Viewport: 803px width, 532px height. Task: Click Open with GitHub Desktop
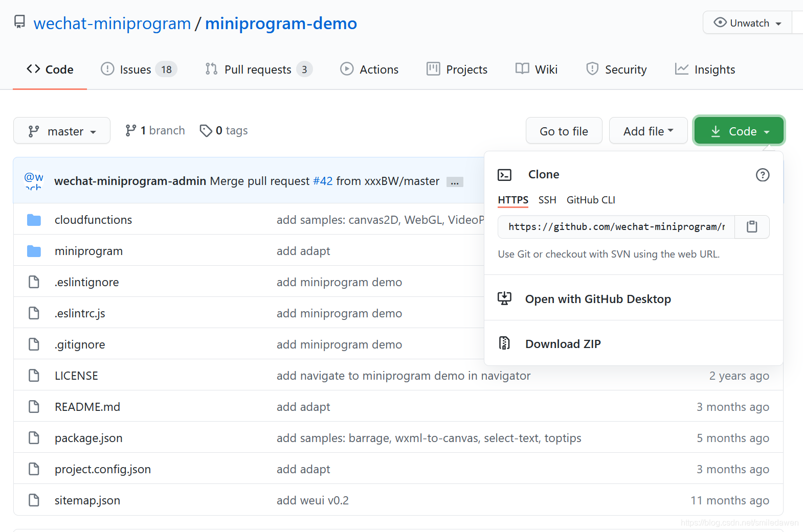pos(598,299)
